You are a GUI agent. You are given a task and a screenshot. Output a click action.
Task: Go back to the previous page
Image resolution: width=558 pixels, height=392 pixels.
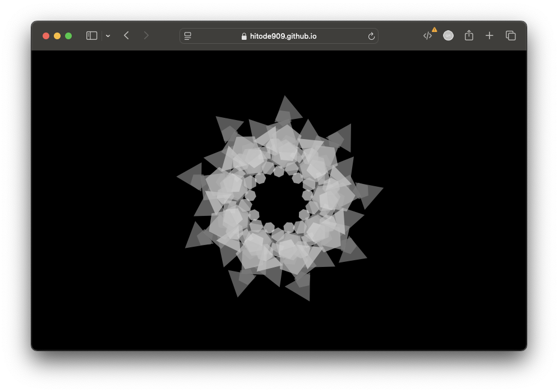tap(126, 35)
